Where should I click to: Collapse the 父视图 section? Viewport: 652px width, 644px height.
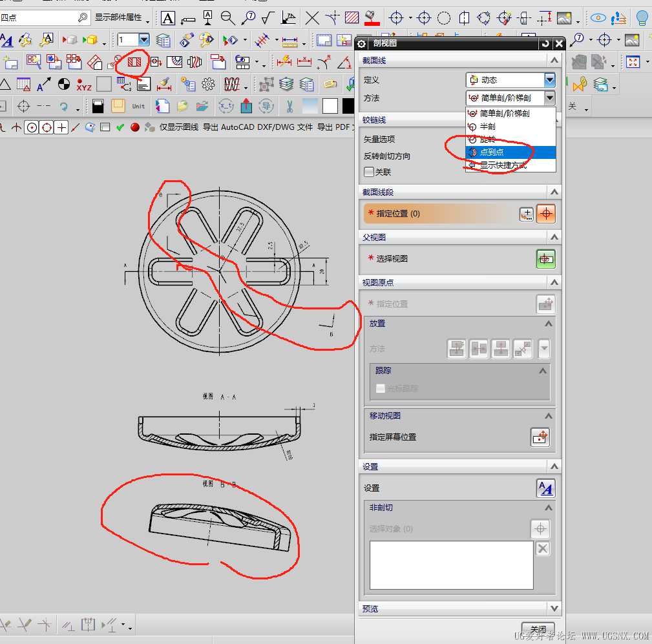(554, 237)
